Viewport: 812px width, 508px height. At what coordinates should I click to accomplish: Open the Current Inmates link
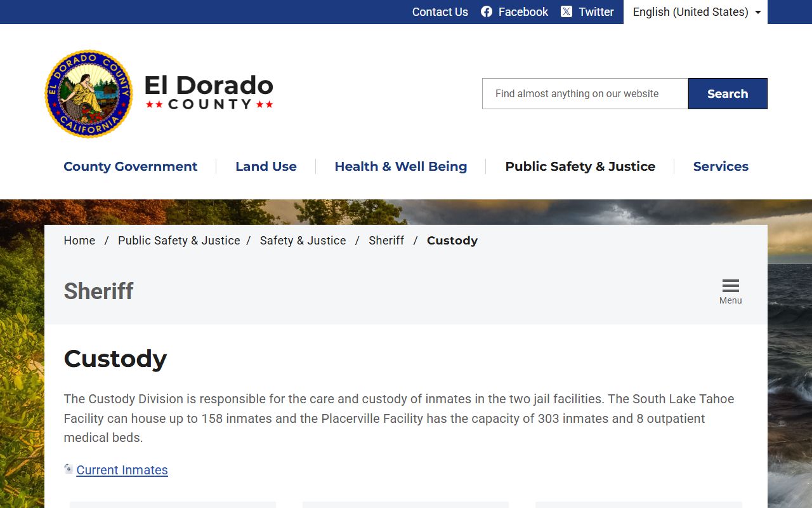pos(122,470)
